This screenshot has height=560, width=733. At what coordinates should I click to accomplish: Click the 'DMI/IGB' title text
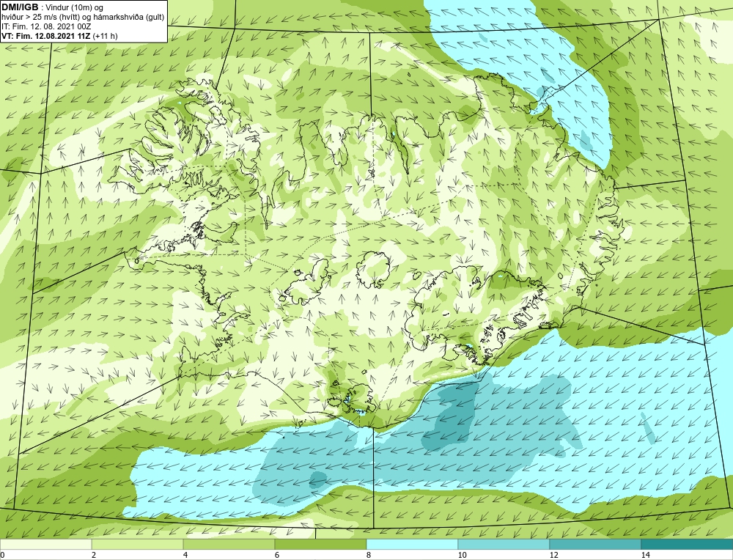tap(20, 7)
